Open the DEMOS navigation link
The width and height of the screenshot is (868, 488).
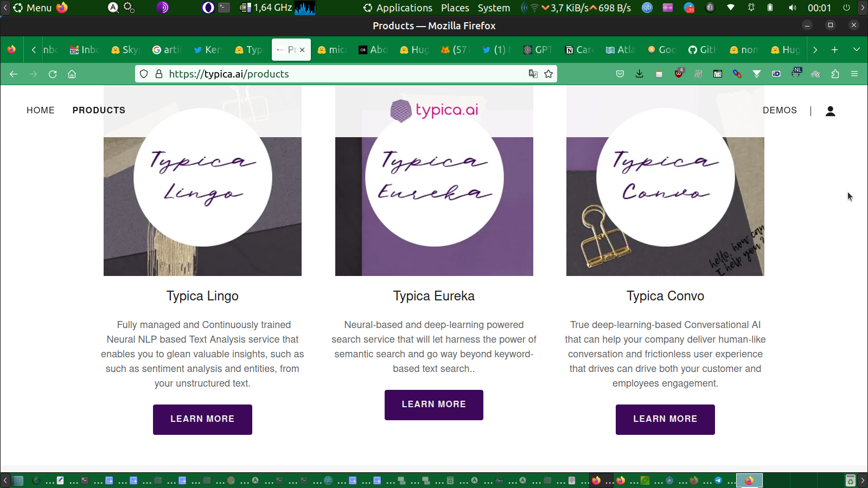(x=780, y=111)
